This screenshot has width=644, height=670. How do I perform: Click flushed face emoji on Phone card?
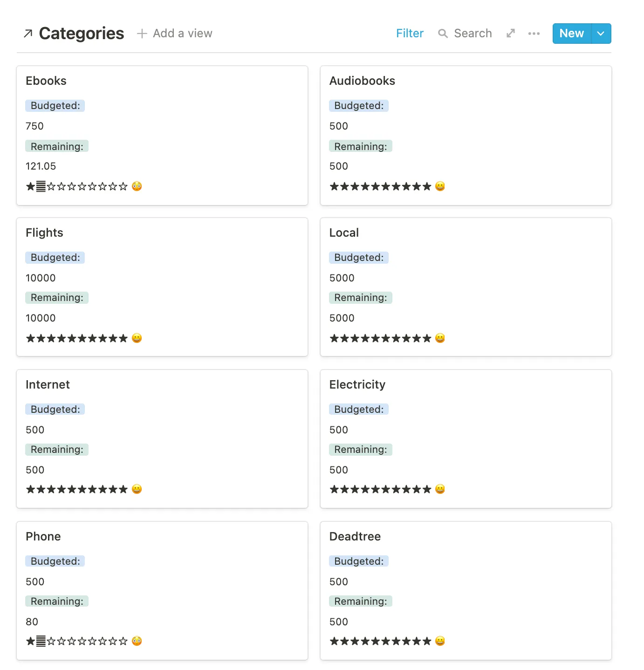[x=137, y=641]
